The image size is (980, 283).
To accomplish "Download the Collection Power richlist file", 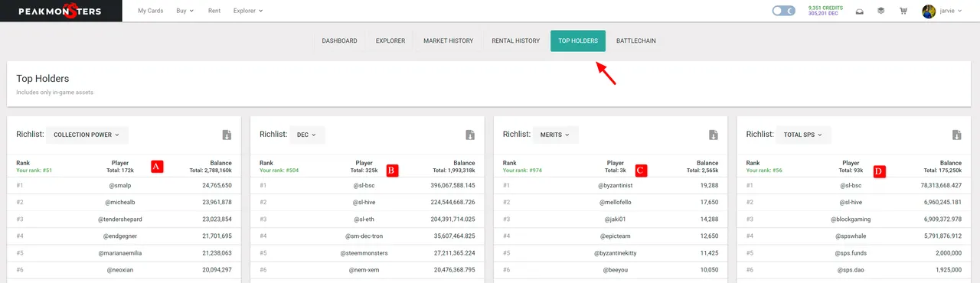I will tap(227, 135).
